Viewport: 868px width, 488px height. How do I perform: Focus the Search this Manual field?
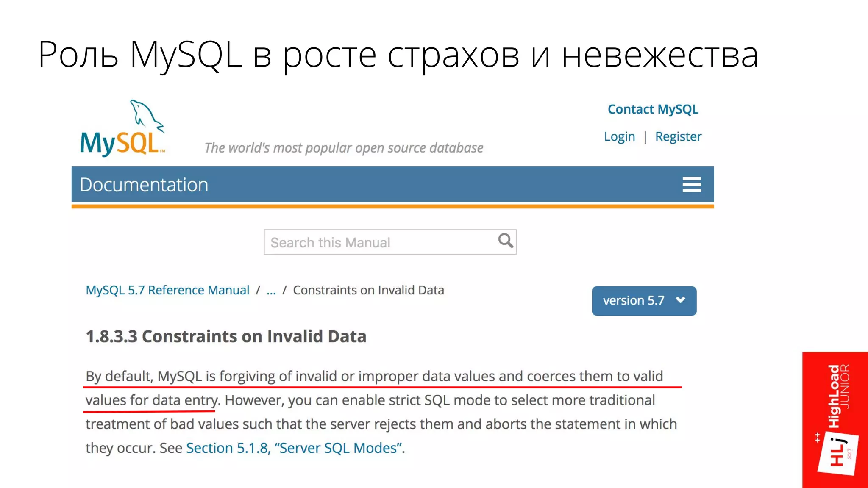[x=390, y=242]
